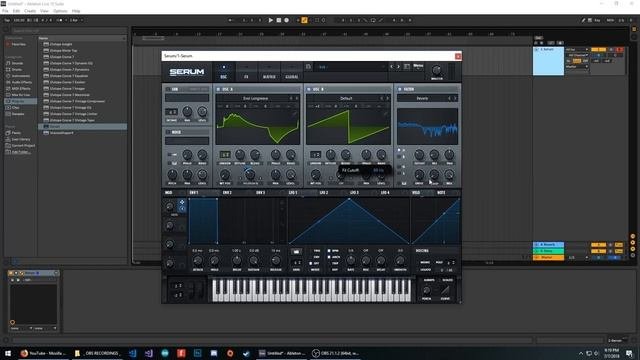Toggle the FILTER enable switch

(400, 89)
